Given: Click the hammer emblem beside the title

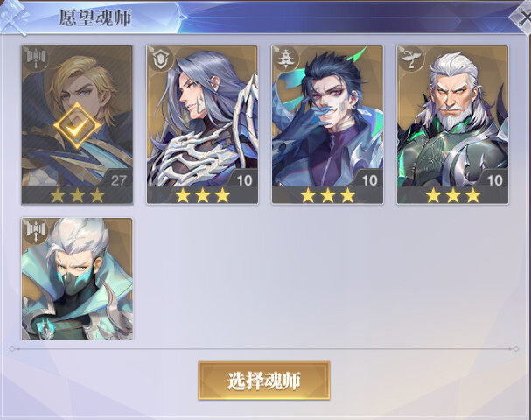Looking at the screenshot, I should coord(14,17).
